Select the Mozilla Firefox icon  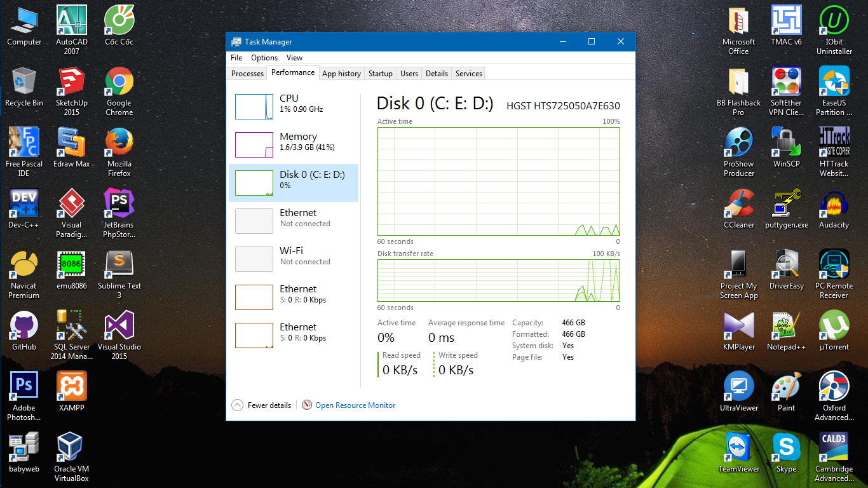pos(119,152)
